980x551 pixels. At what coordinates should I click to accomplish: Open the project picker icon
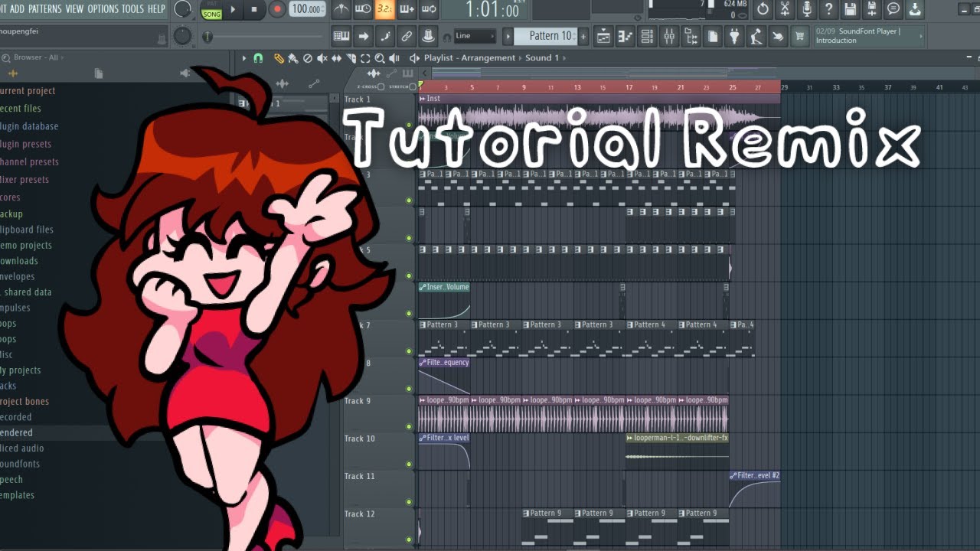coord(713,36)
